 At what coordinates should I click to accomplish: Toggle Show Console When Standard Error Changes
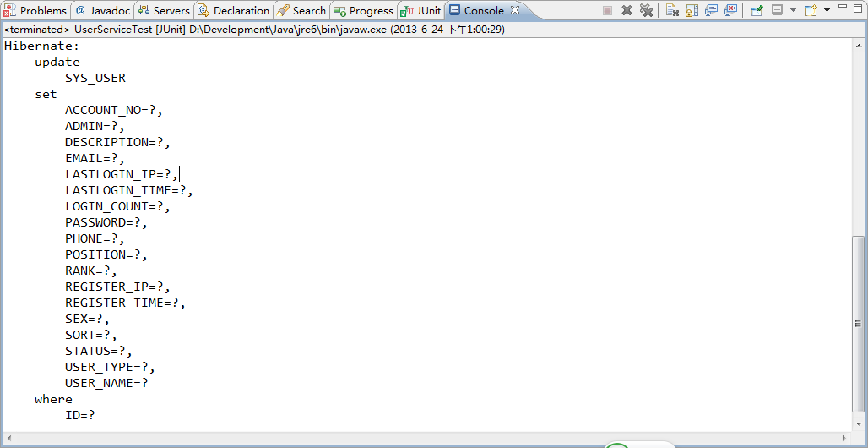pos(730,10)
